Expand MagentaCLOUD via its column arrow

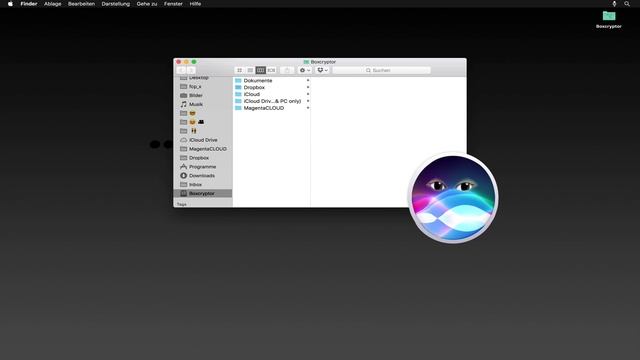point(308,108)
